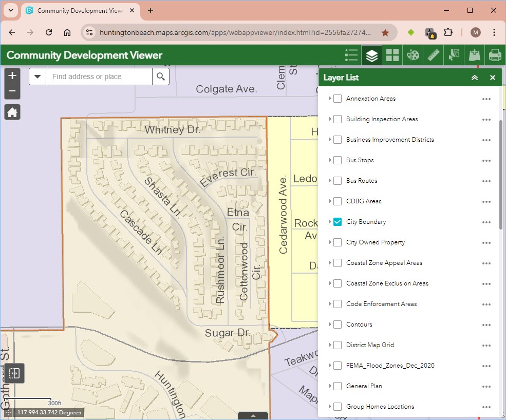506x420 pixels.
Task: Click the search magnifier button
Action: (x=161, y=77)
